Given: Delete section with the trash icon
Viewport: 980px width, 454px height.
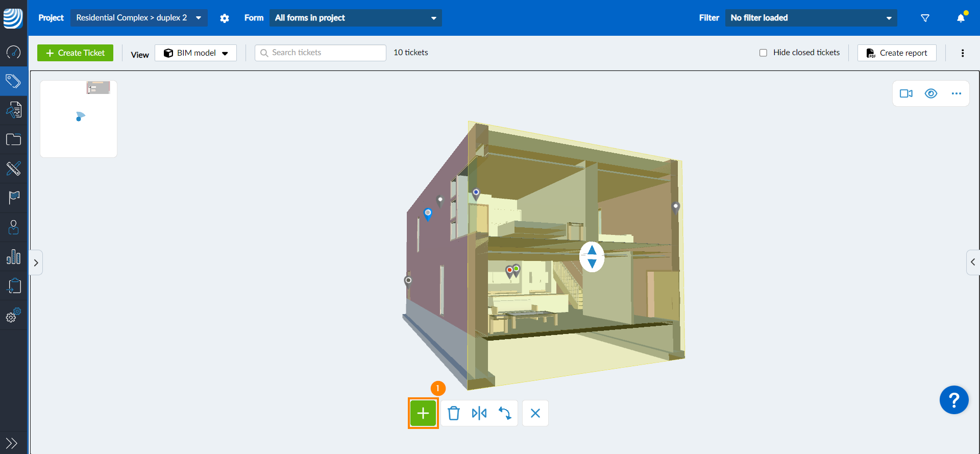Looking at the screenshot, I should point(454,413).
